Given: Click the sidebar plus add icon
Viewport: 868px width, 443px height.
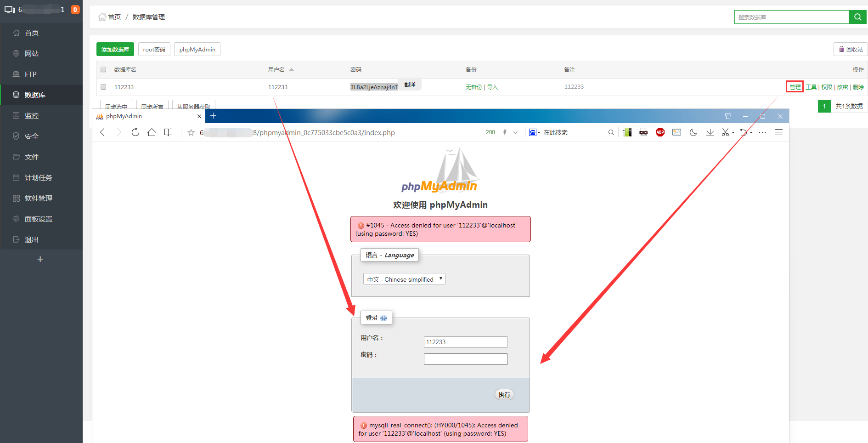Looking at the screenshot, I should click(40, 259).
